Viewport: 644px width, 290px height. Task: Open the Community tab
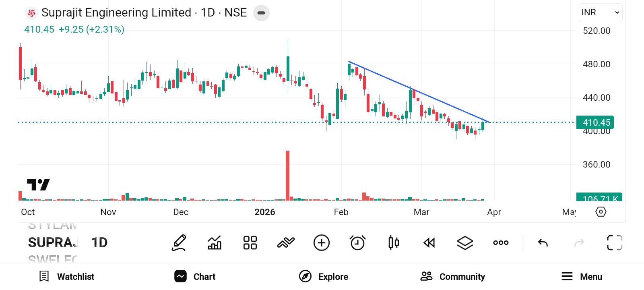[x=453, y=277]
